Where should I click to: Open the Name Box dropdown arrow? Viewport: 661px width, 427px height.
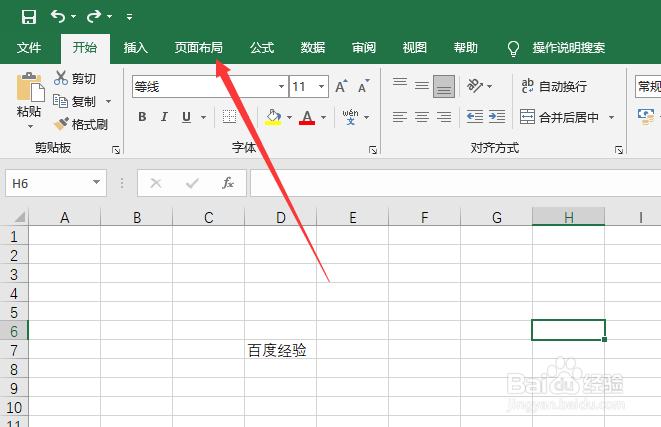97,183
